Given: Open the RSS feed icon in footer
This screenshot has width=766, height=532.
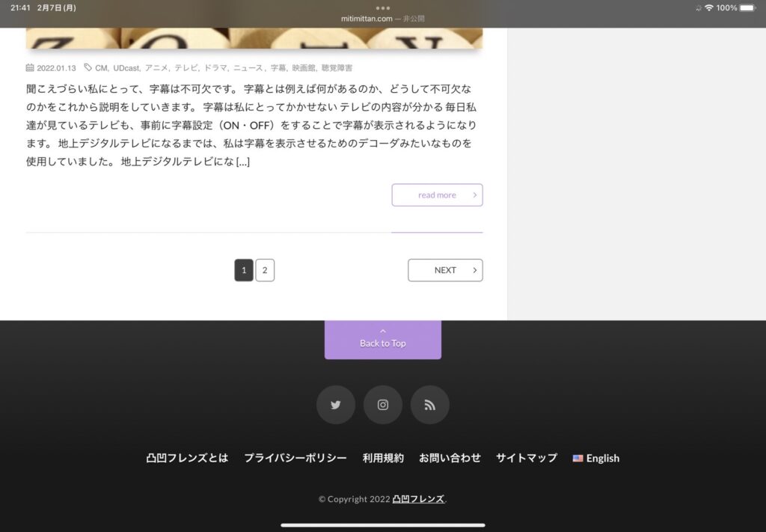Looking at the screenshot, I should (430, 405).
